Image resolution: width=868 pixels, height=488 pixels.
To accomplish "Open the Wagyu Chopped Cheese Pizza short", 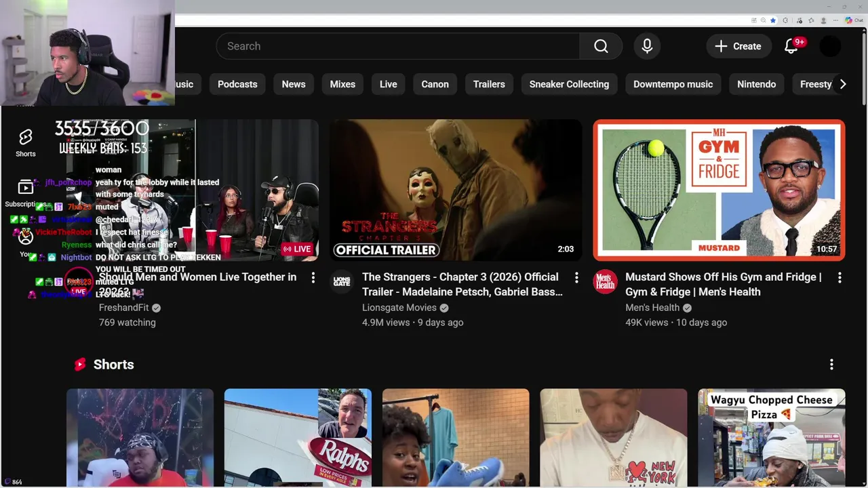I will coord(772,438).
